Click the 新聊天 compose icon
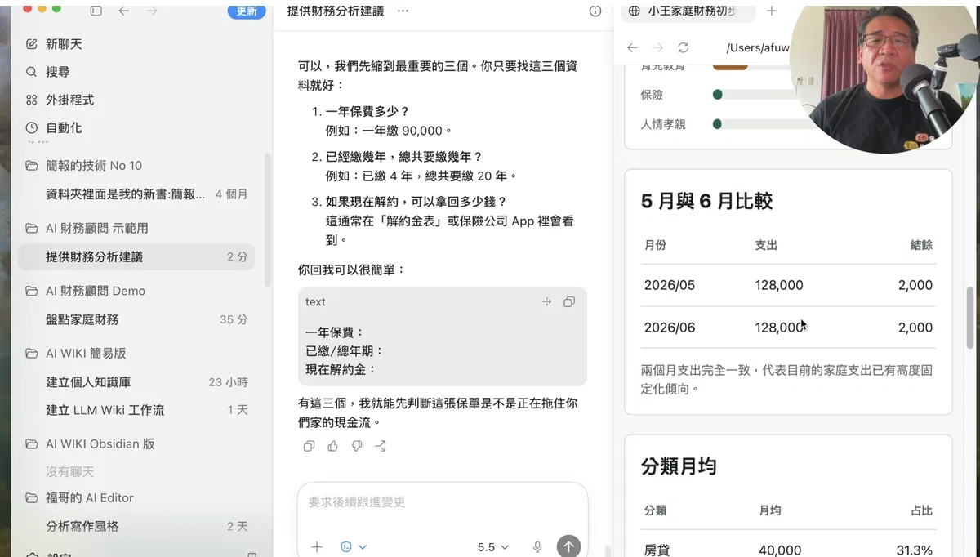 32,44
